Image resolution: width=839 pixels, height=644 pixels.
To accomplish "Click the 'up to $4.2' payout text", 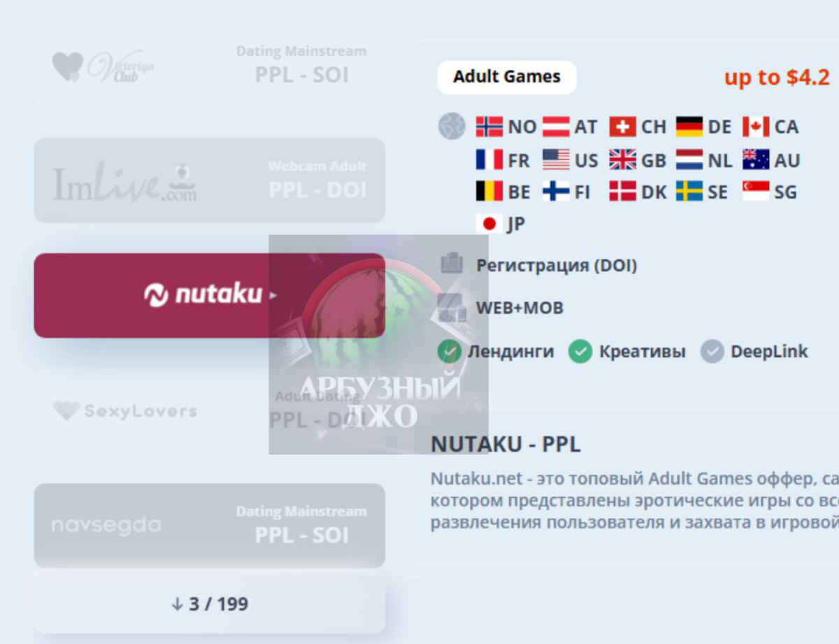I will coord(777,77).
